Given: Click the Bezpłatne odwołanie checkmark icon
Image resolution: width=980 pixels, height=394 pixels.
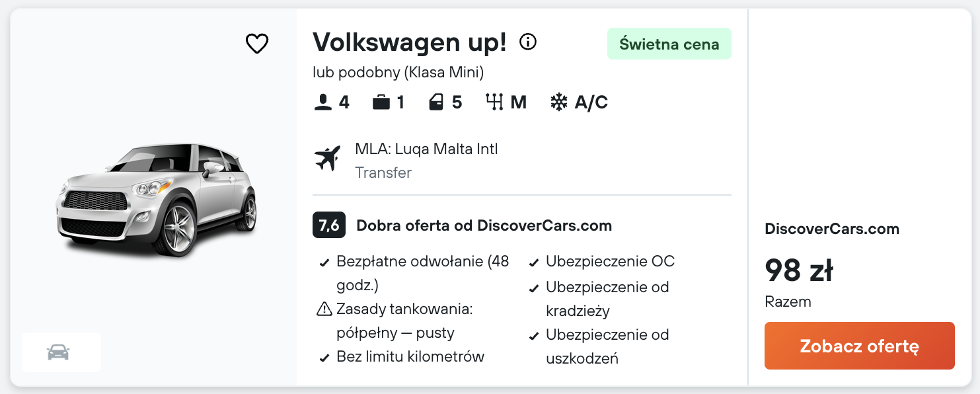Looking at the screenshot, I should point(324,262).
